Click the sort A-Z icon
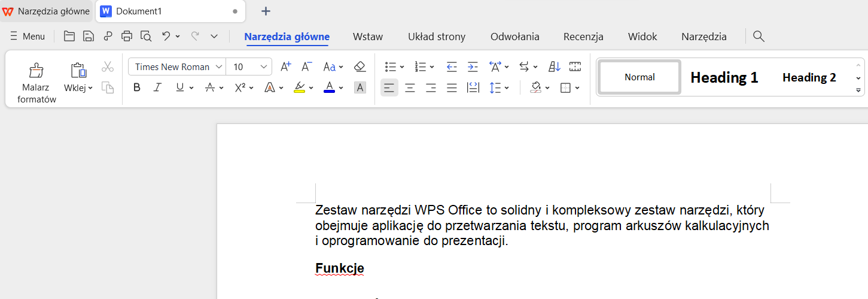Screen dimensions: 868x299 point(555,67)
